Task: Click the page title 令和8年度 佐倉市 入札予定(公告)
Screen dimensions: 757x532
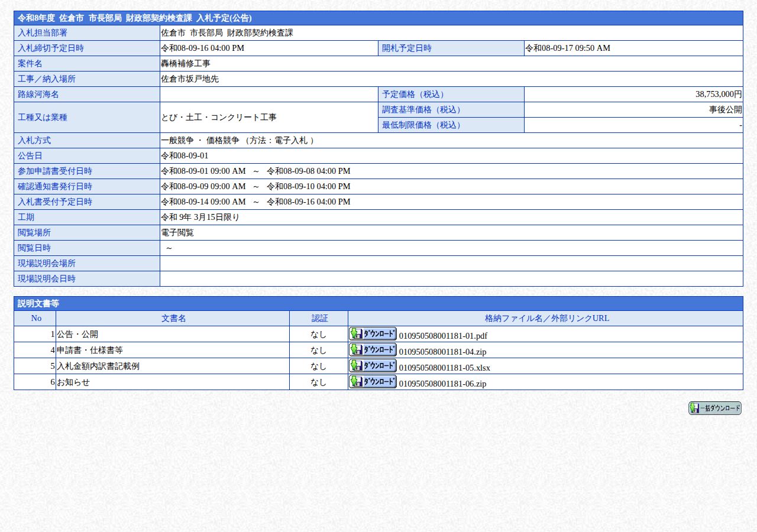Action: (134, 18)
